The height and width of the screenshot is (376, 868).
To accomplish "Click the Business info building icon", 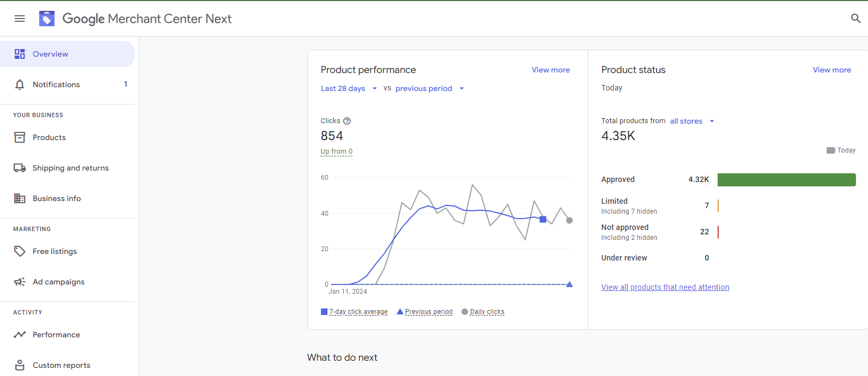I will coord(20,198).
